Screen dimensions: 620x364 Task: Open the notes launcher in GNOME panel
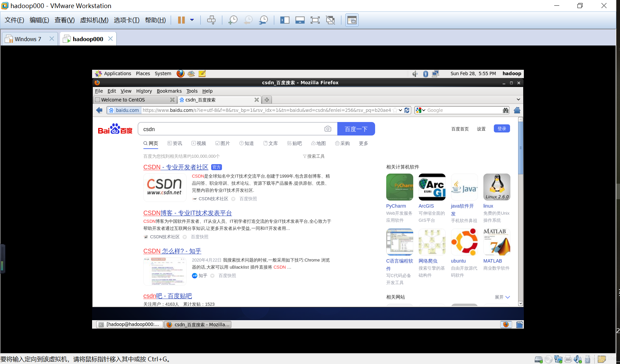click(202, 73)
